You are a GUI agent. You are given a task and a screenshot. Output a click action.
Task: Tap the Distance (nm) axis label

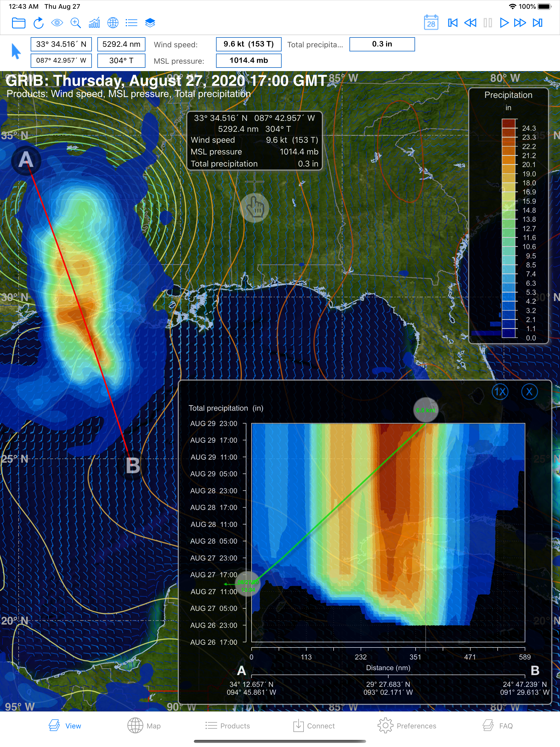pos(388,668)
